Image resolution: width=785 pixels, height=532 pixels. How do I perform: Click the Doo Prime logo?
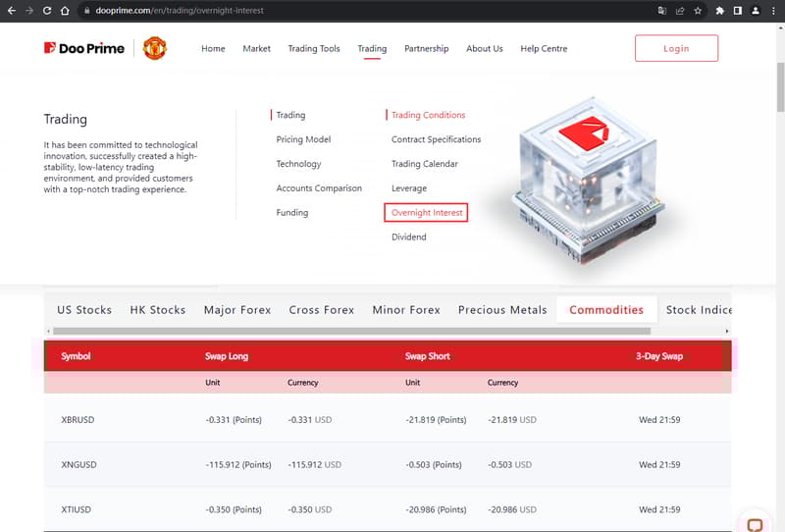point(84,48)
